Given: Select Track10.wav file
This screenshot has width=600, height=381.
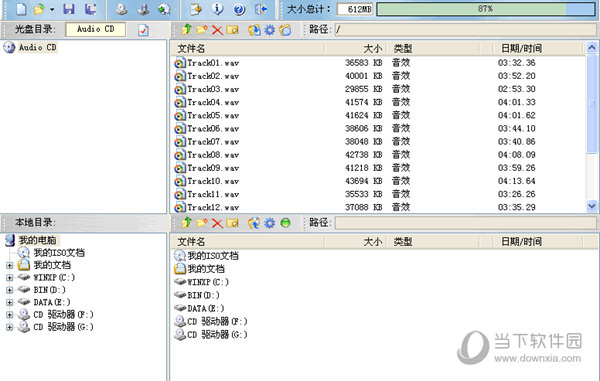Looking at the screenshot, I should tap(213, 181).
